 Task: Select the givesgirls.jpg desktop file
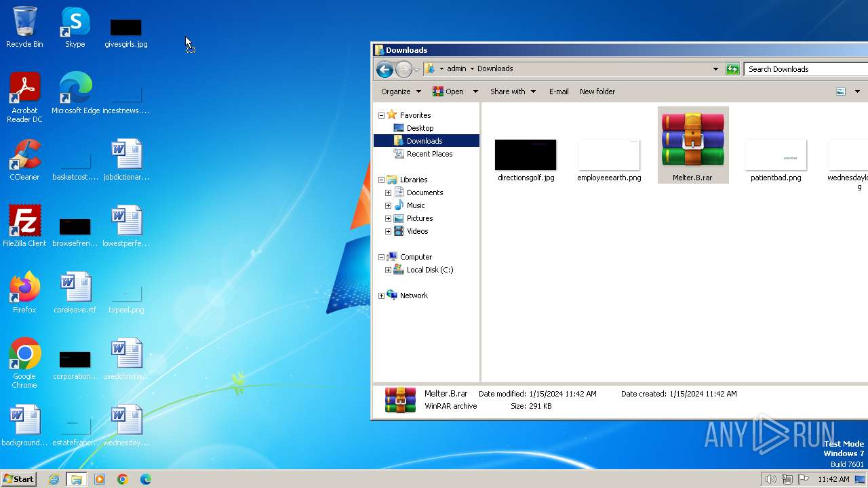click(x=126, y=31)
